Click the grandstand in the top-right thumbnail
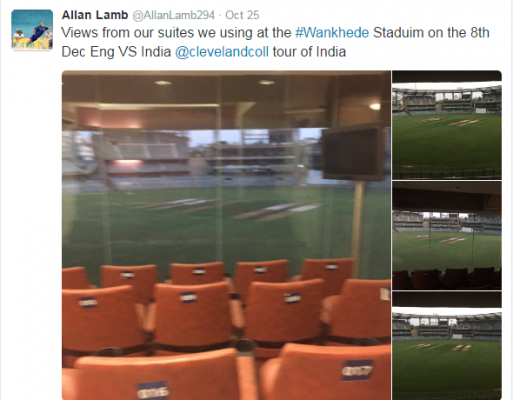 click(x=447, y=101)
